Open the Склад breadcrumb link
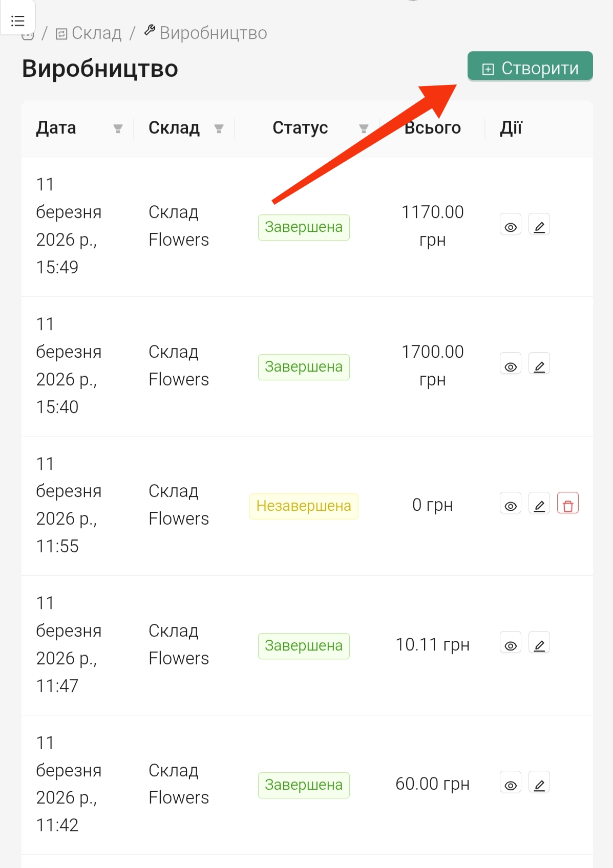Image resolution: width=613 pixels, height=868 pixels. click(x=89, y=33)
